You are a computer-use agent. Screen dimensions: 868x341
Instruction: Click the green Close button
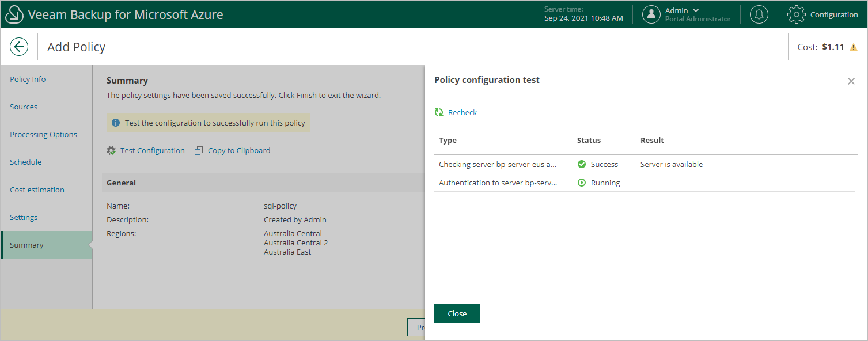pos(457,313)
